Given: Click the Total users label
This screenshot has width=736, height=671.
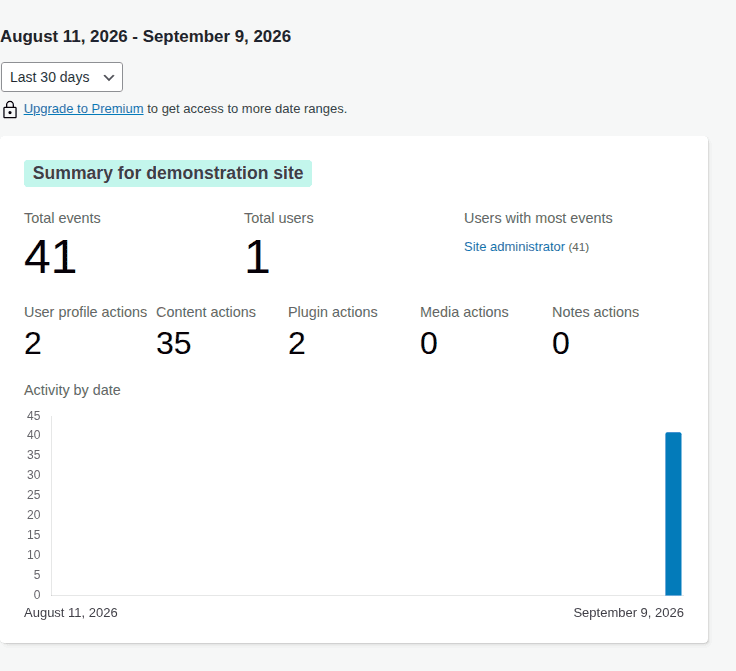Looking at the screenshot, I should tap(279, 218).
